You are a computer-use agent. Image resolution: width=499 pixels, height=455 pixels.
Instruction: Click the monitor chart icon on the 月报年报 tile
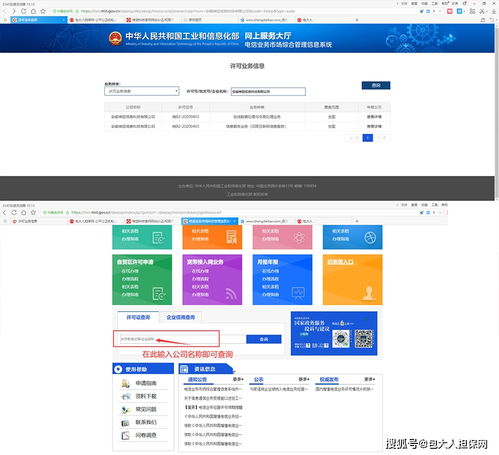(298, 293)
